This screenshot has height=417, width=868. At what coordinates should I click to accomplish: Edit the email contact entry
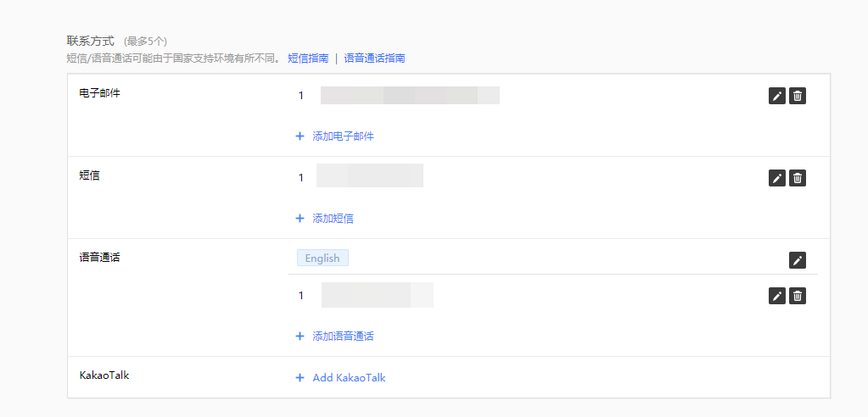[x=776, y=96]
